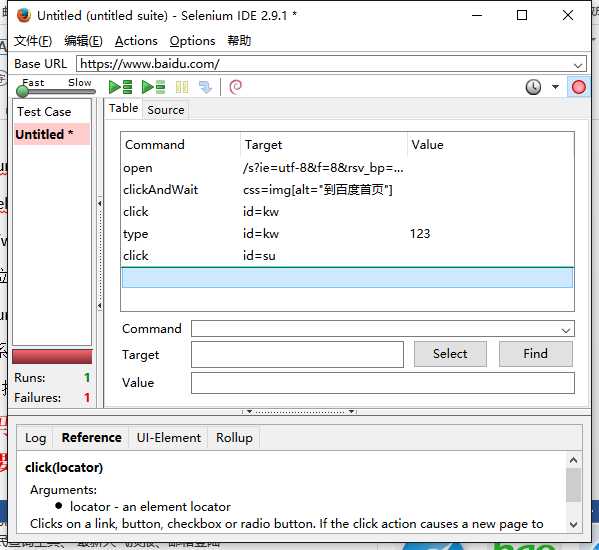Click the red test progress bar
Screen dimensions: 599x550
click(x=52, y=357)
